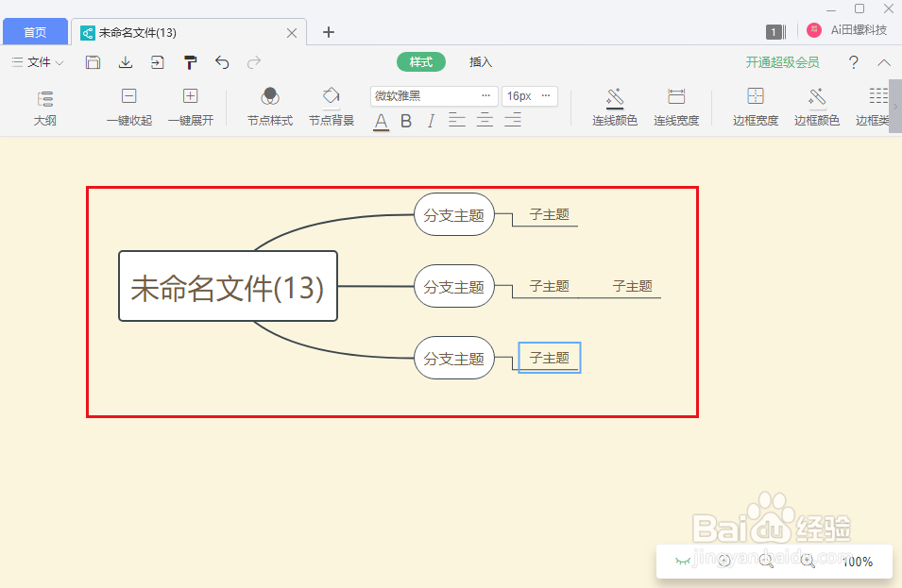Expand more toolbar options at right edge

(895, 107)
